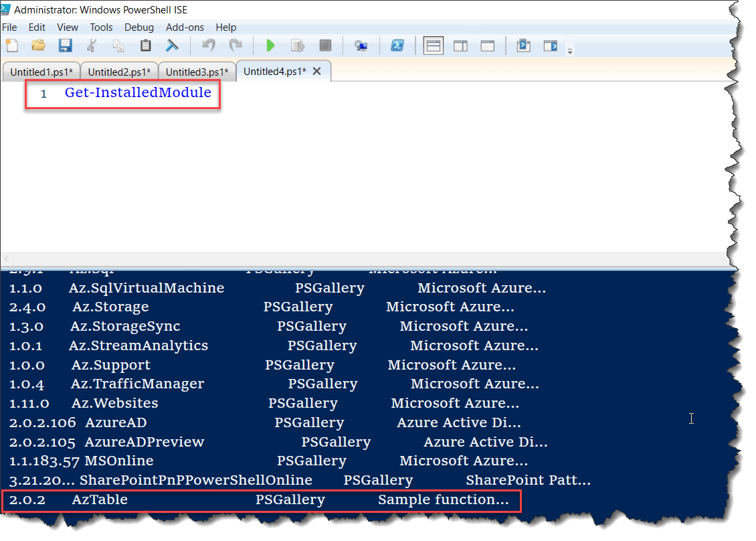Show script pane on the right
The image size is (756, 541).
point(460,46)
